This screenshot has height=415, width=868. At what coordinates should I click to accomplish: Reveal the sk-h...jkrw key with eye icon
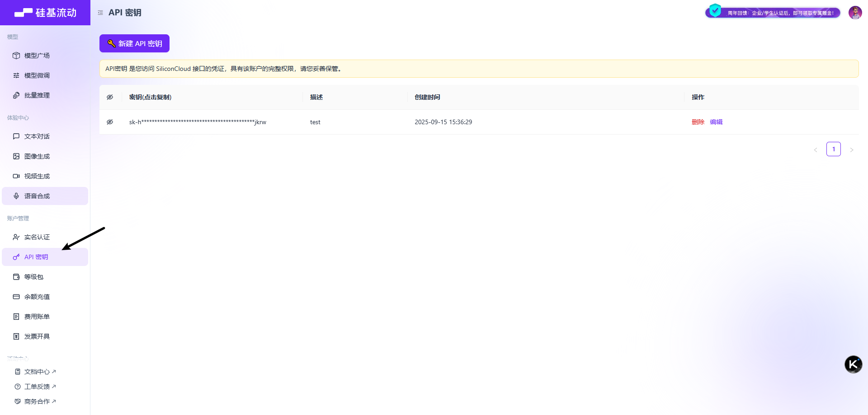pos(110,122)
